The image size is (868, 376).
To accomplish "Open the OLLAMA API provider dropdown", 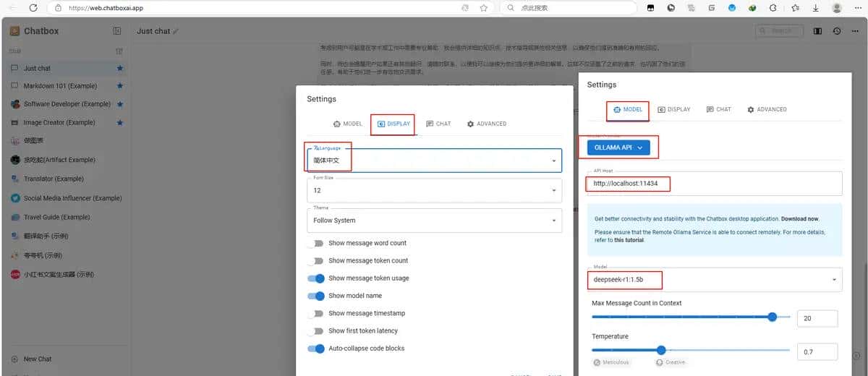I will [618, 148].
